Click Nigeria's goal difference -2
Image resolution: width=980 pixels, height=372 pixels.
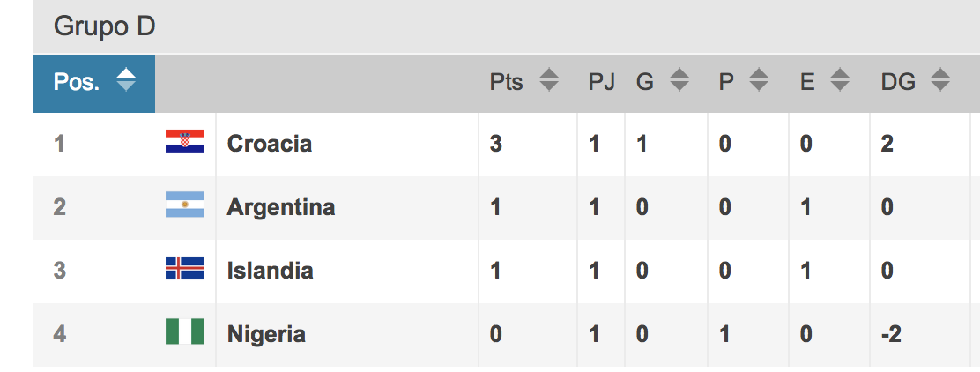pyautogui.click(x=891, y=334)
